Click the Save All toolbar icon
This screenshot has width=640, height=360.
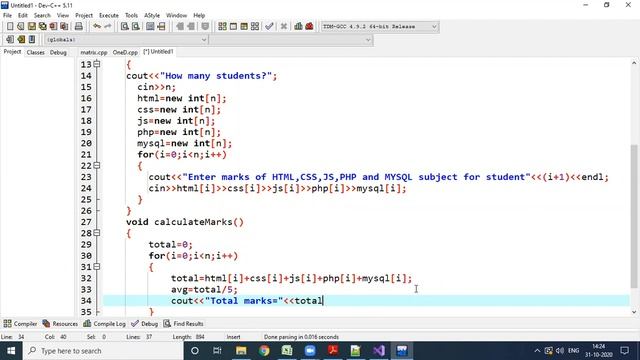pyautogui.click(x=42, y=27)
